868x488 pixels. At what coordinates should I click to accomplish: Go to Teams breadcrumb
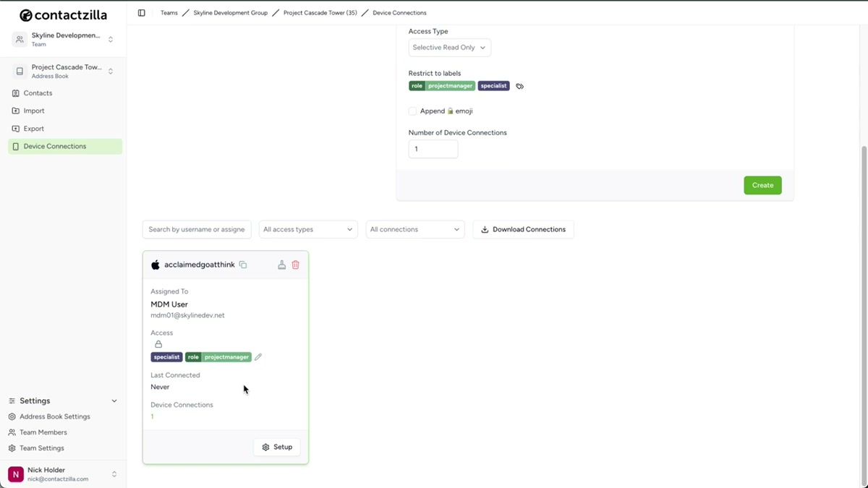[169, 13]
